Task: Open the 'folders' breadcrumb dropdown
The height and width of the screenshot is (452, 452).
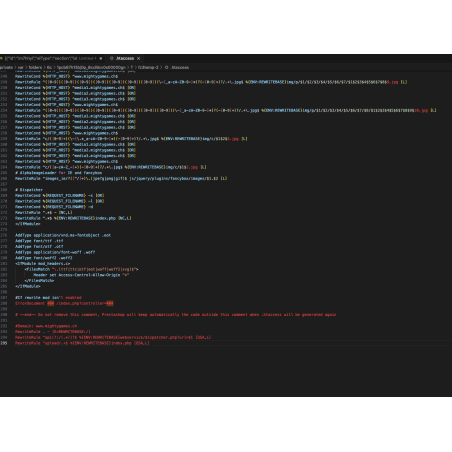Action: click(x=35, y=67)
